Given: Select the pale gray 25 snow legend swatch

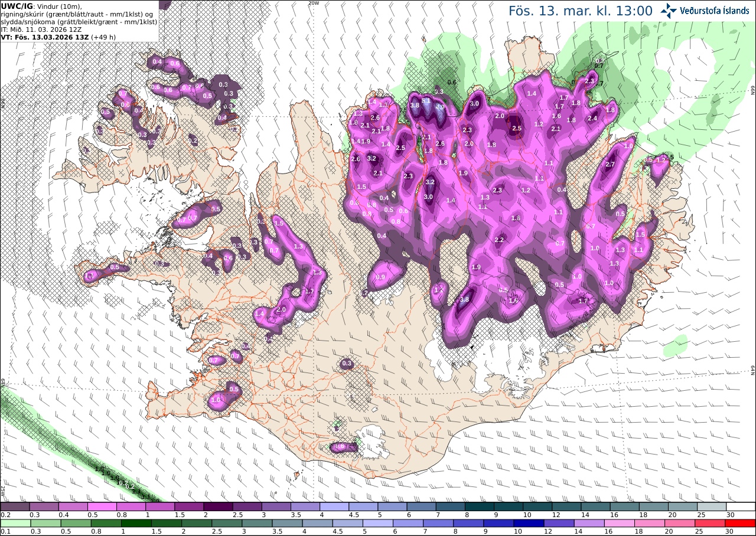Looking at the screenshot, I should [712, 506].
